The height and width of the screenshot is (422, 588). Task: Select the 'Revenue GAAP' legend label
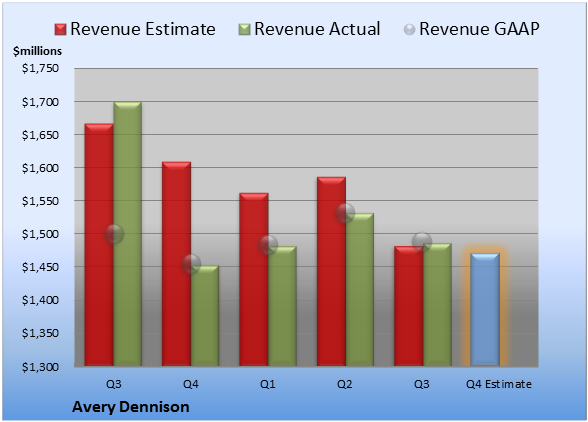point(479,29)
